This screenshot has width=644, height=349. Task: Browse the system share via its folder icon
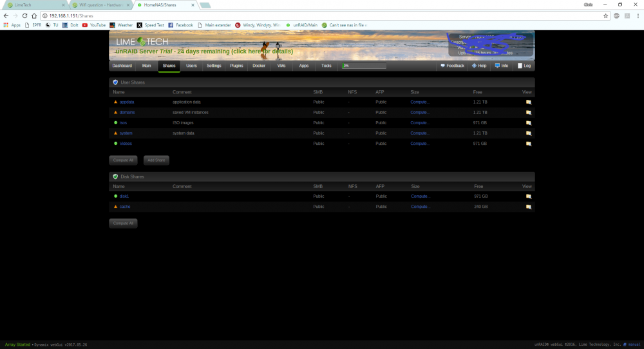pos(529,133)
